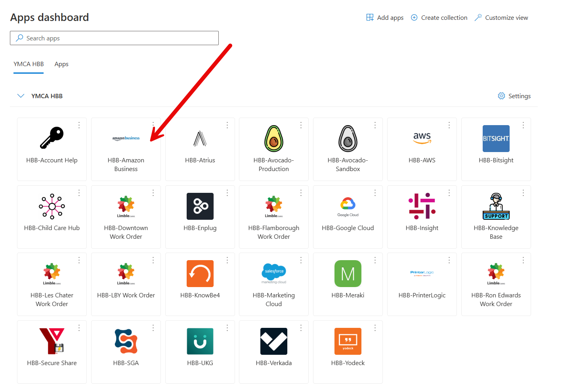Screen dimensions: 577x392
Task: Open HBB-Avocado-Sandbox gray avocado icon
Action: coord(348,139)
